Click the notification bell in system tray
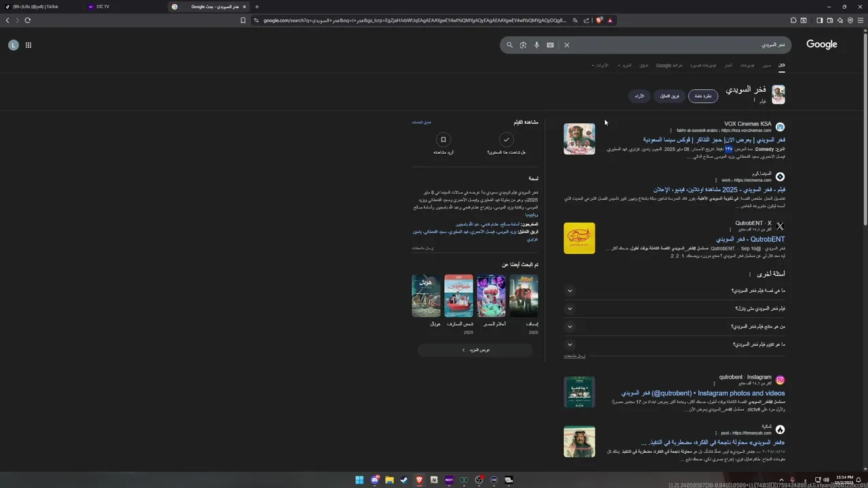The width and height of the screenshot is (868, 488). [x=858, y=480]
